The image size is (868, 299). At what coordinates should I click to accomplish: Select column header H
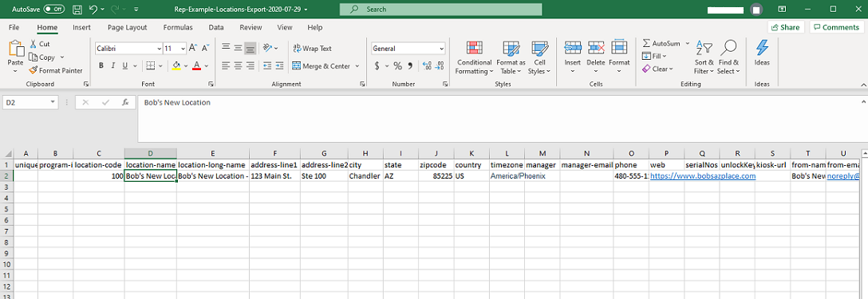(x=365, y=153)
